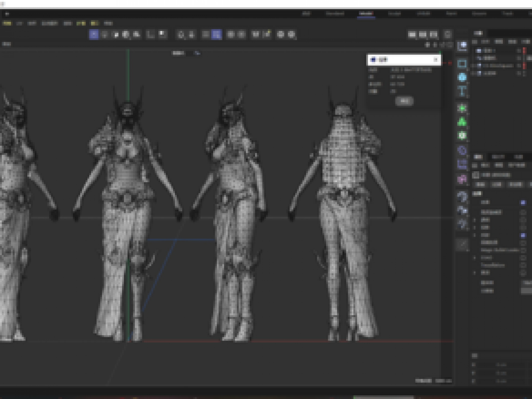Click the first coordinate input field at the bottom right
Viewport: 532px width, 399px height.
click(501, 365)
